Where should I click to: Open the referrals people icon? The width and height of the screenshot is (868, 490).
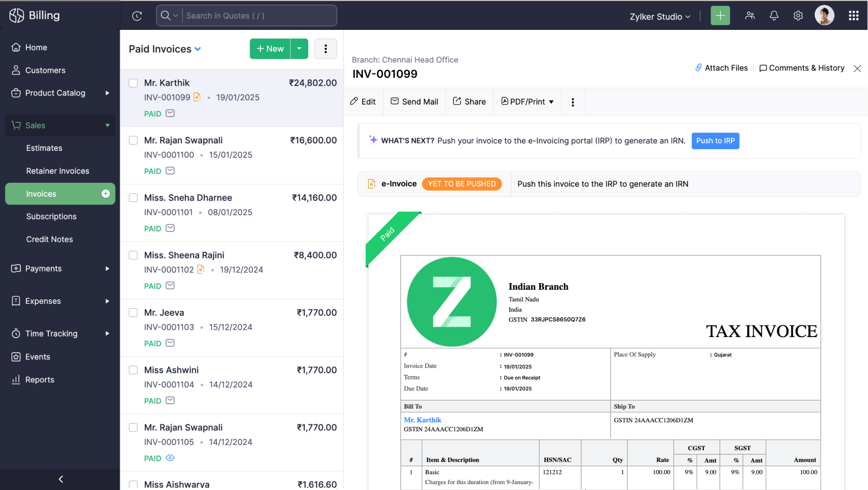coord(749,16)
